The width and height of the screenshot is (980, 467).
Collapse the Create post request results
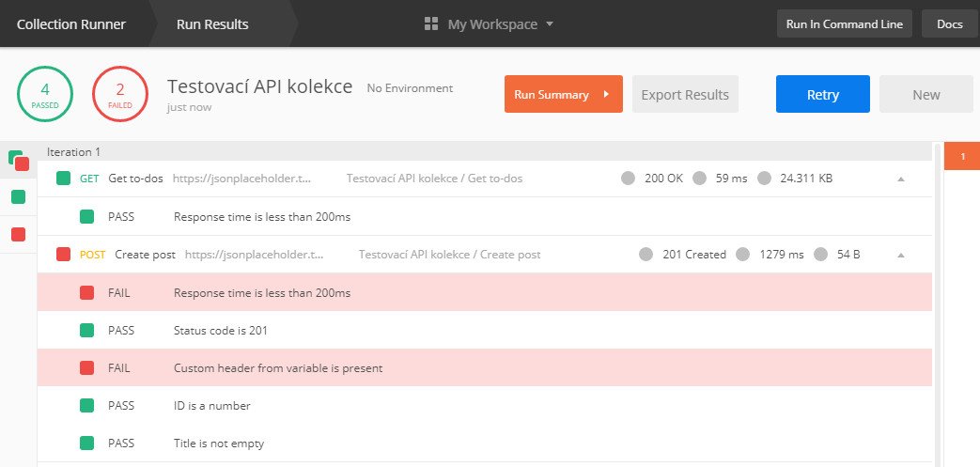click(x=901, y=255)
